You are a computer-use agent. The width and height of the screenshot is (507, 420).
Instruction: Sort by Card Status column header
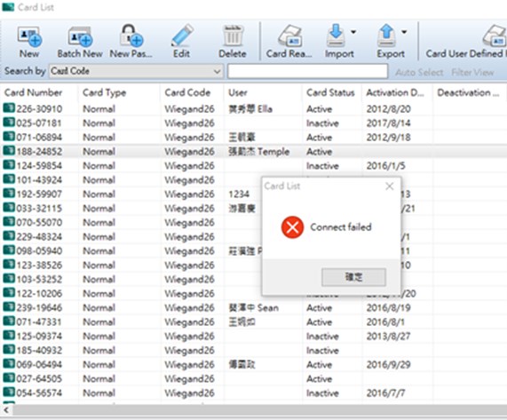[330, 93]
